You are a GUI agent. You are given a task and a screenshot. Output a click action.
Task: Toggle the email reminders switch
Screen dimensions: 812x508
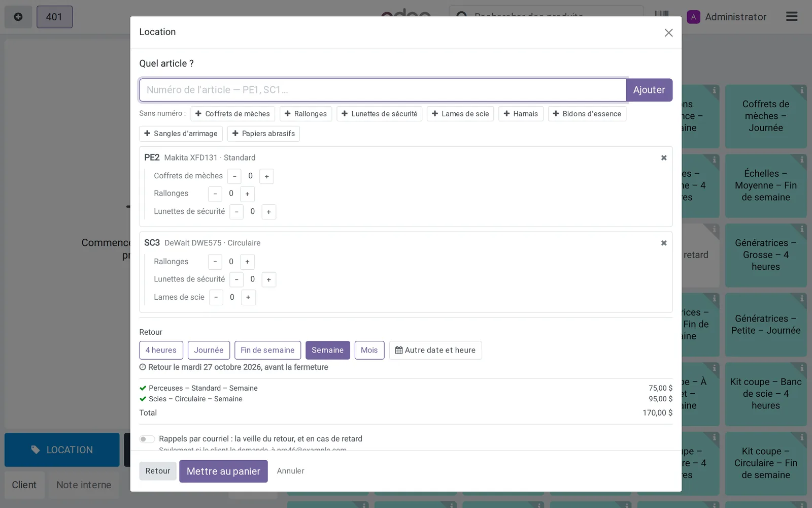pyautogui.click(x=147, y=439)
